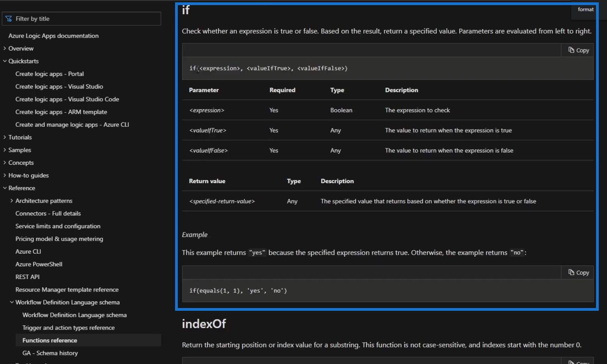Open Trigger and action types reference

69,328
